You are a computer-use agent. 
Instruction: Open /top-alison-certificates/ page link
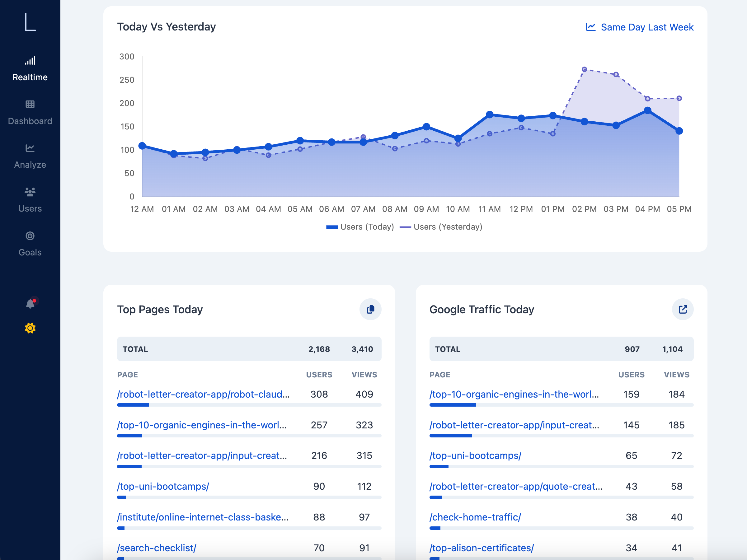point(482,548)
